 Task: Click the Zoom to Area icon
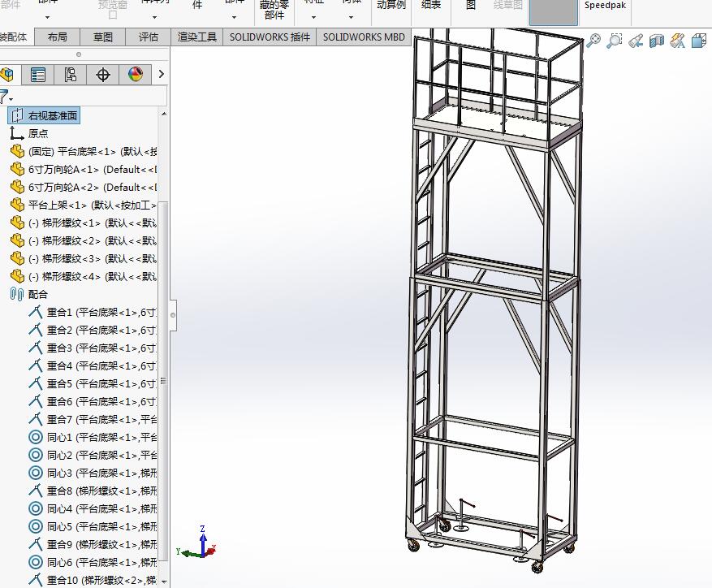(x=615, y=41)
